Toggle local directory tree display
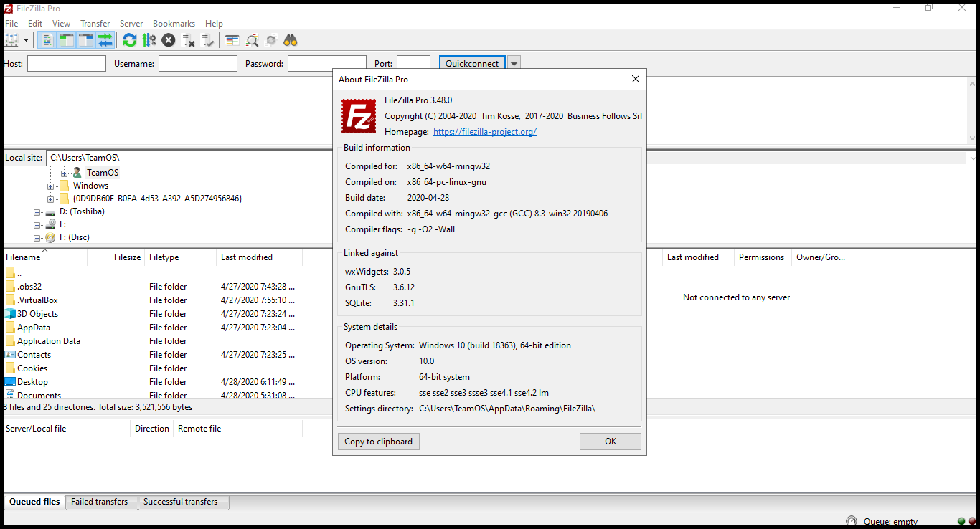Screen dimensions: 980x529 point(67,40)
